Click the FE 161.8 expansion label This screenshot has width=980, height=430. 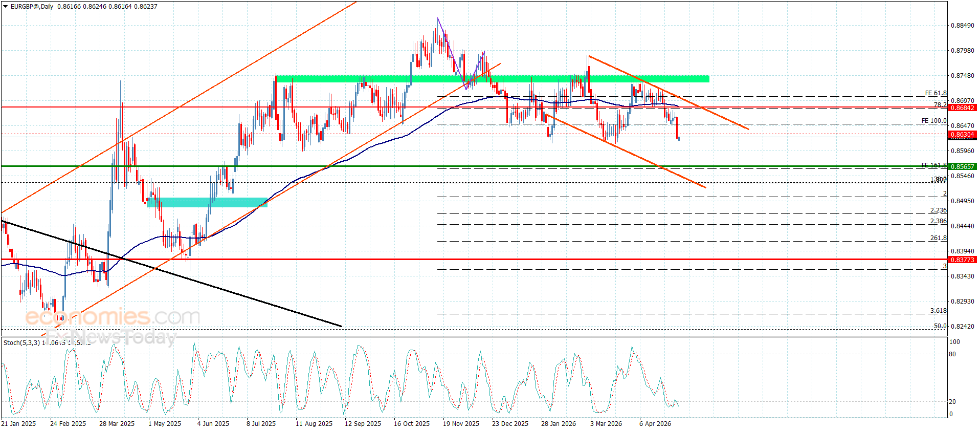[x=934, y=165]
